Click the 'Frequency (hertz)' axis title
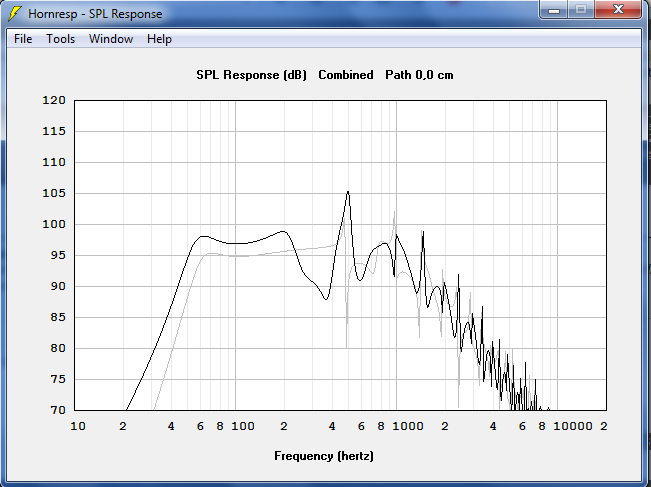Screen dimensions: 651x487 click(324, 456)
